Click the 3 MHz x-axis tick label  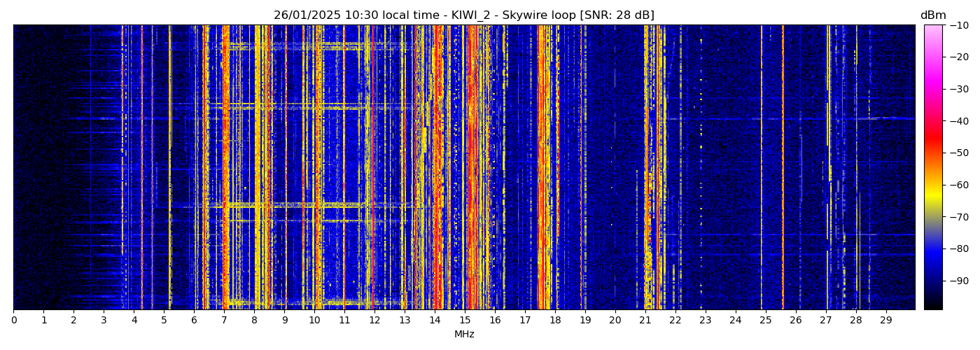104,320
